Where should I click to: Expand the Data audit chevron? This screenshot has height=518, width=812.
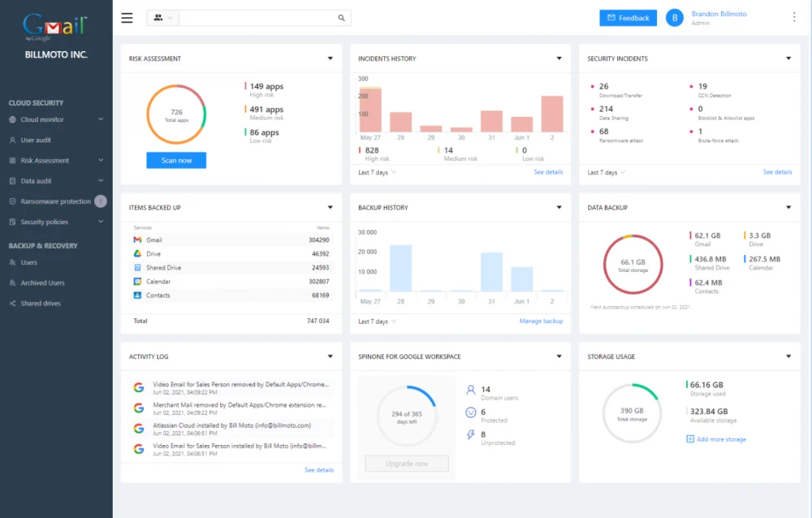[x=101, y=181]
